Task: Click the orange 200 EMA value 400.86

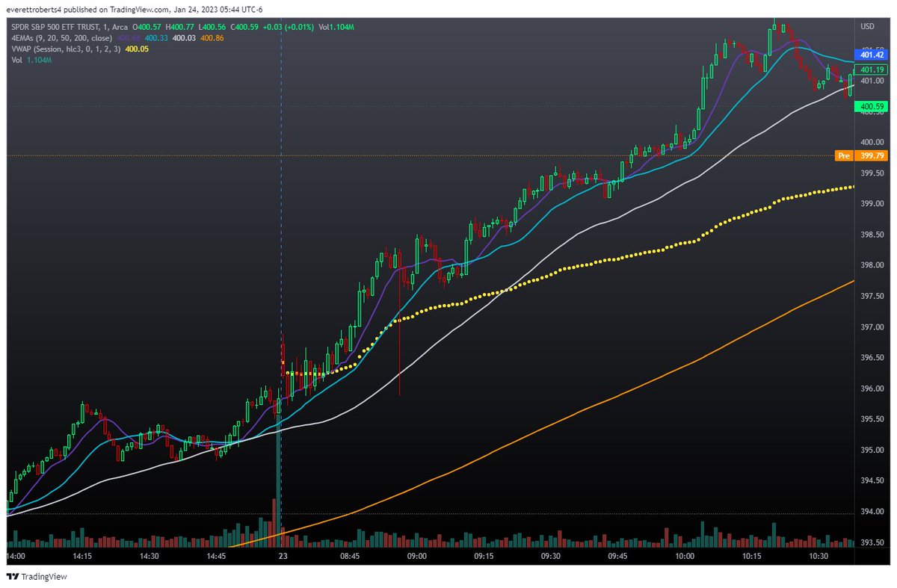Action: (x=213, y=37)
